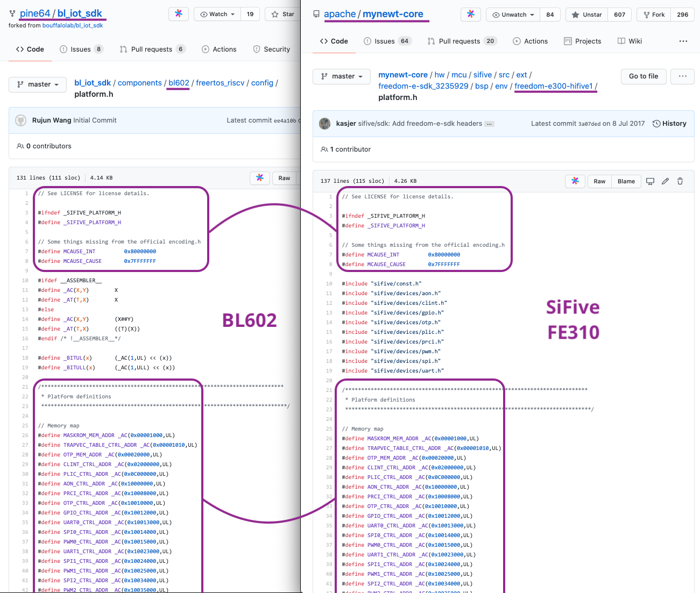Star the bl_iot_sdk repository
The image size is (700, 593).
pos(283,14)
